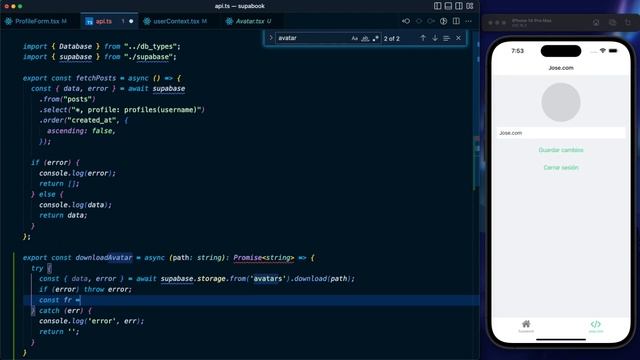
Task: Toggle regular expression search option
Action: click(x=376, y=38)
